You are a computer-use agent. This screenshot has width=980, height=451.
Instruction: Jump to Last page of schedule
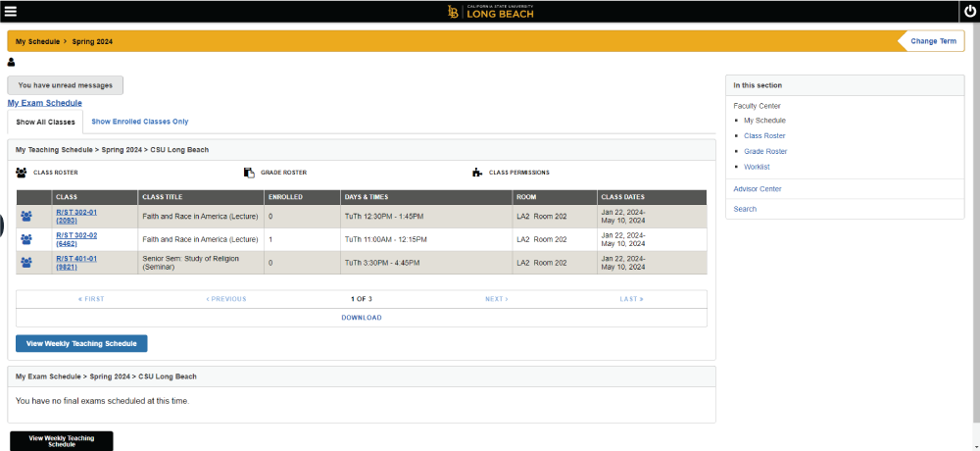click(x=631, y=299)
